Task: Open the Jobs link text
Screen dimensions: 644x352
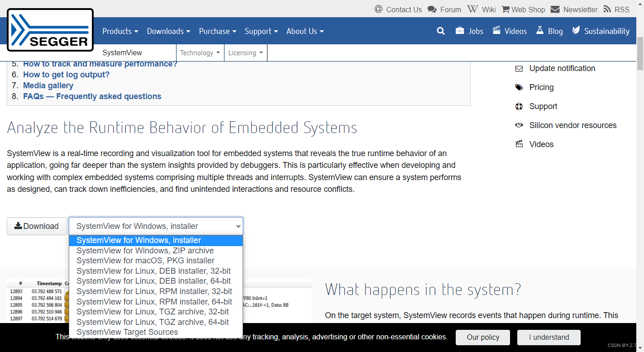Action: (476, 31)
